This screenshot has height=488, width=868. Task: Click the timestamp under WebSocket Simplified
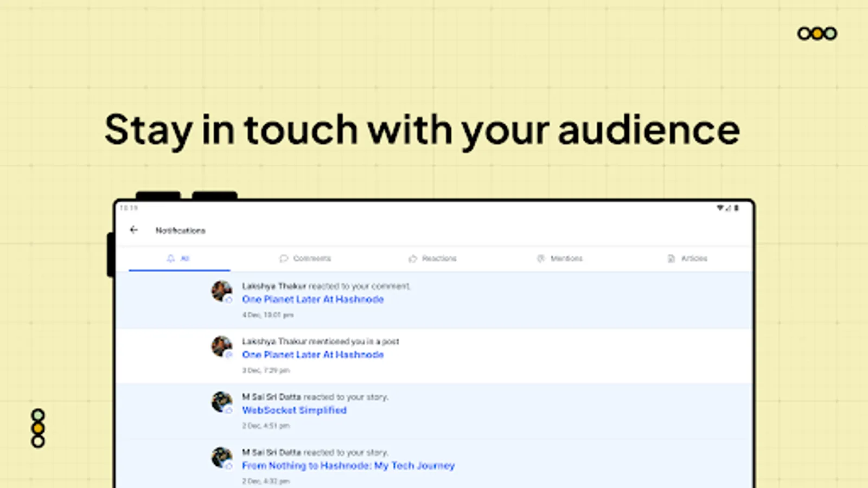[x=266, y=426]
